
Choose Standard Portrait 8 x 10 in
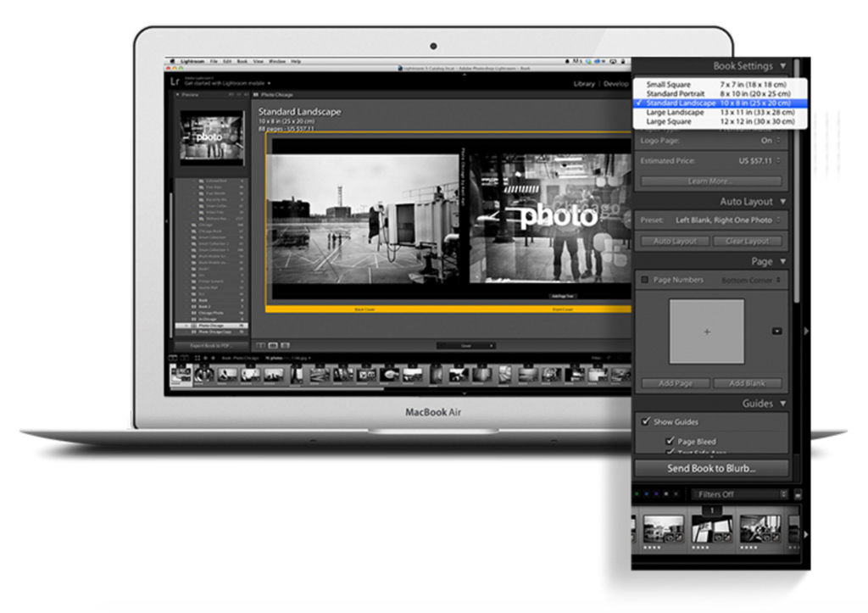tap(720, 93)
